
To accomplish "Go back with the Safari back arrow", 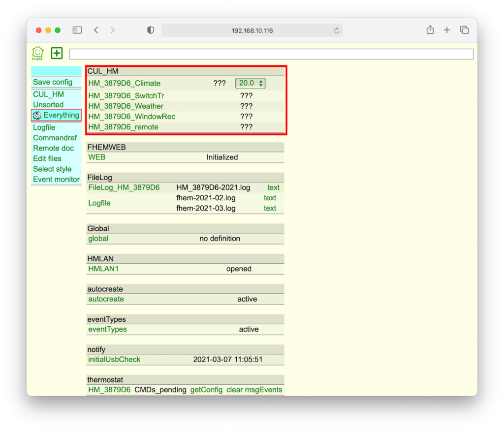I will (96, 30).
